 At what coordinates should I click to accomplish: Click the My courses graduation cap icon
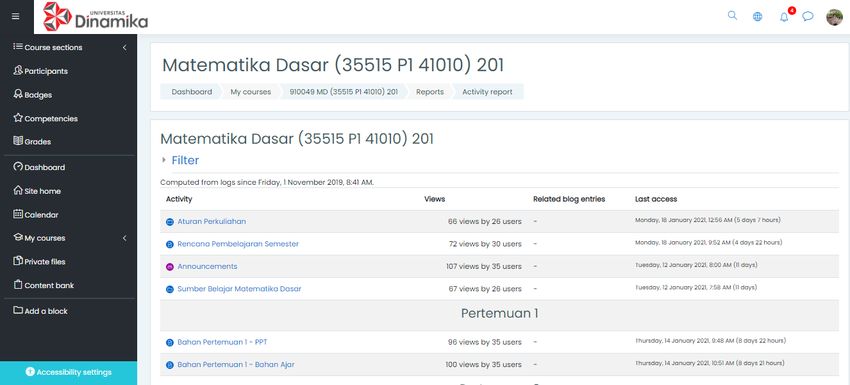click(18, 238)
